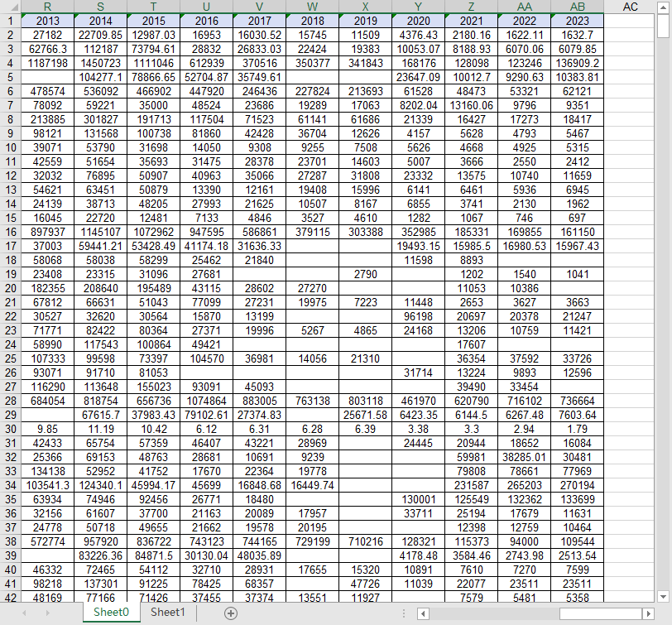Select column AC header
The width and height of the screenshot is (672, 625).
tap(630, 7)
